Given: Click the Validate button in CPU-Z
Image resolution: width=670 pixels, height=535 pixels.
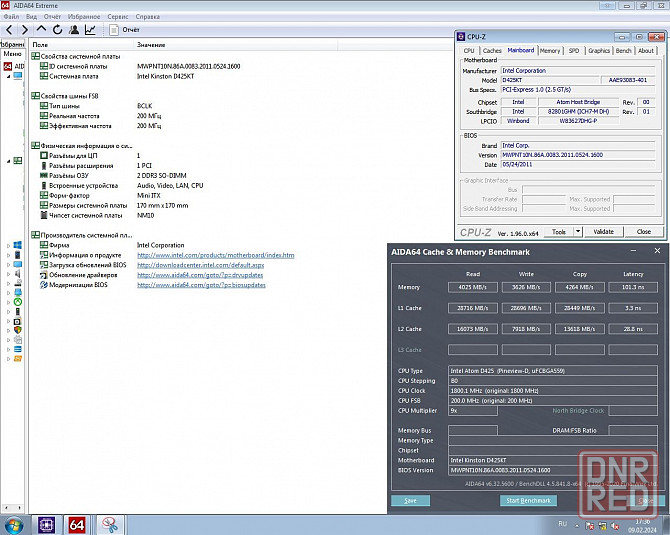Looking at the screenshot, I should pyautogui.click(x=603, y=231).
